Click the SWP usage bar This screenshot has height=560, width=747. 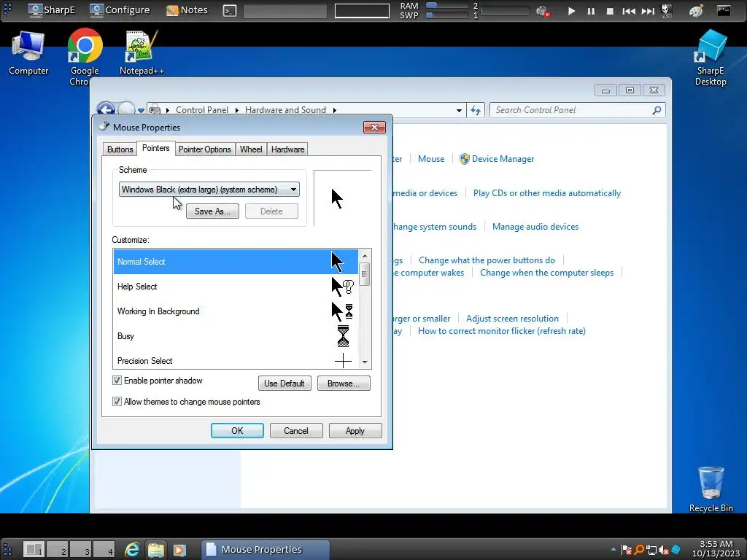click(x=447, y=15)
